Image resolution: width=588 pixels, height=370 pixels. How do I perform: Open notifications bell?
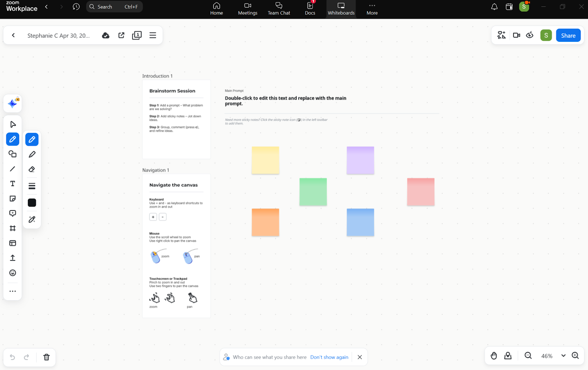[494, 7]
